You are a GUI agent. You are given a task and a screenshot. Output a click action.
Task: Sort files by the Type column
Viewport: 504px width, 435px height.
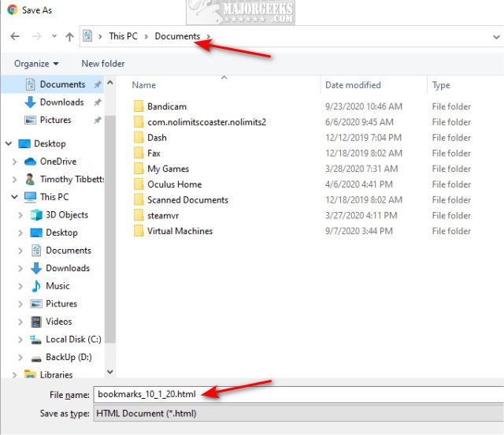point(441,85)
